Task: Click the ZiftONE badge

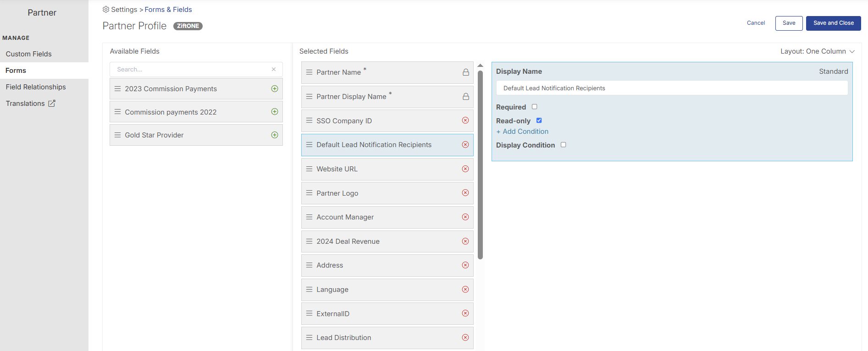Action: point(188,26)
